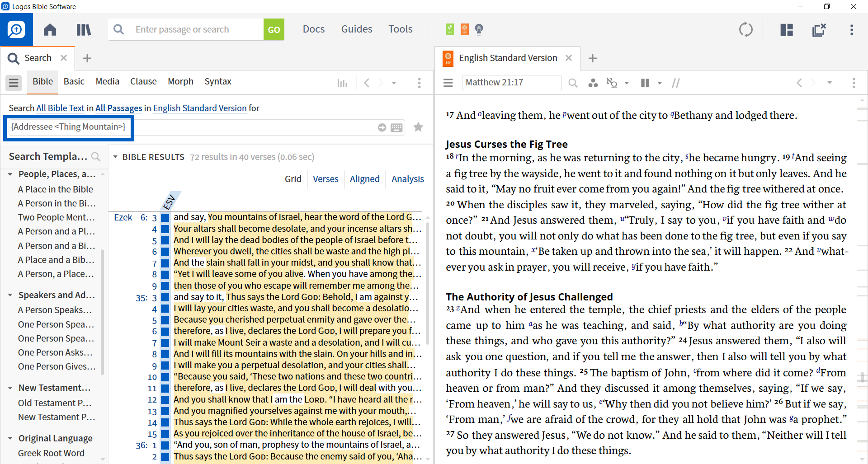Collapse the New Testament section
The height and width of the screenshot is (464, 868).
[x=10, y=388]
